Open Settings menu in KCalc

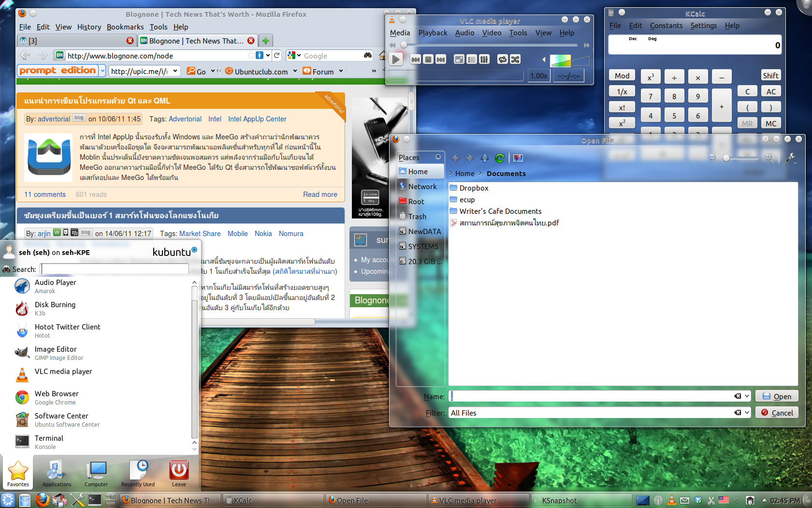click(x=703, y=26)
